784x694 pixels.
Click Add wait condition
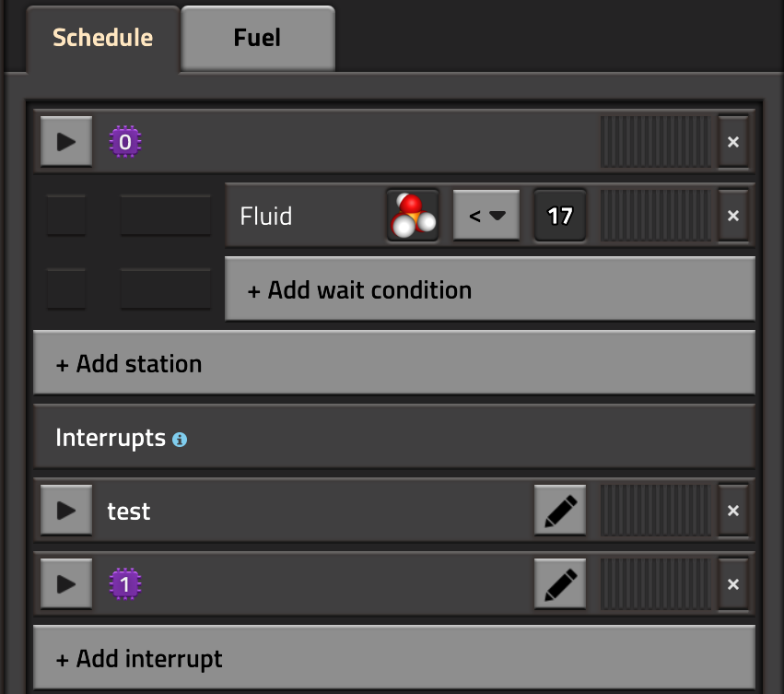click(489, 290)
